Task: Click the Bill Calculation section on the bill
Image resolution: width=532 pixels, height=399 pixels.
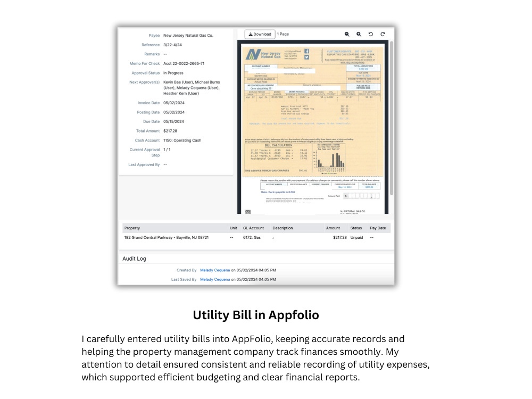Action: (278, 159)
